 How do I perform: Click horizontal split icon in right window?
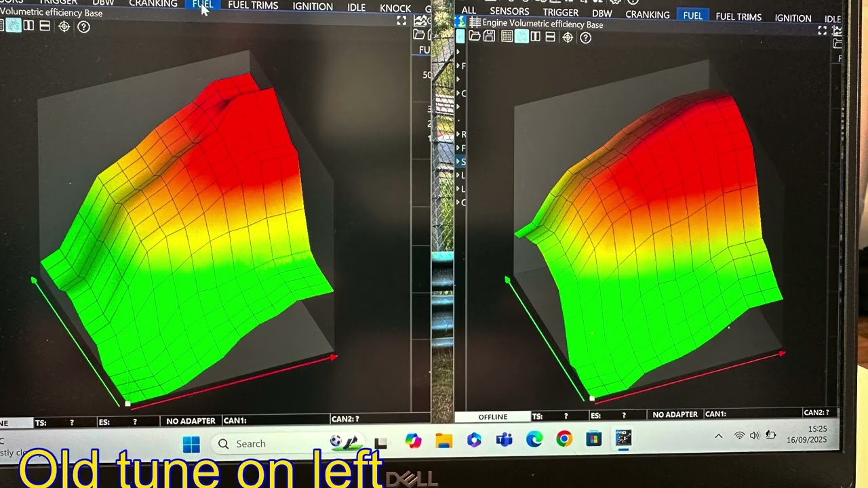pos(550,37)
